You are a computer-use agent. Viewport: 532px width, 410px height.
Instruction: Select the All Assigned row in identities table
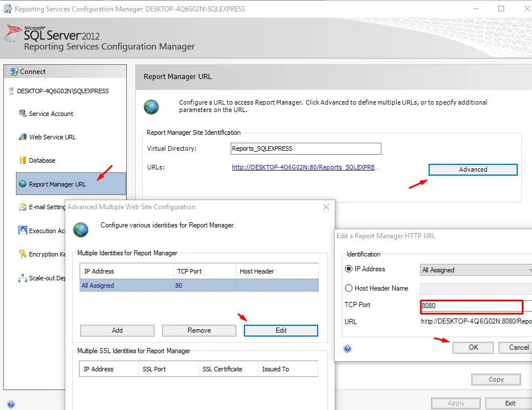click(199, 285)
